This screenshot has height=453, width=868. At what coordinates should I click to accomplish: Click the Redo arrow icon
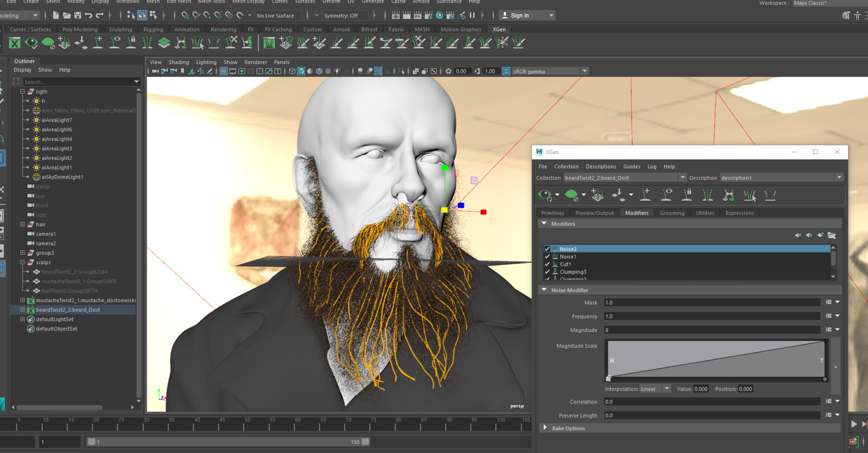tap(99, 15)
